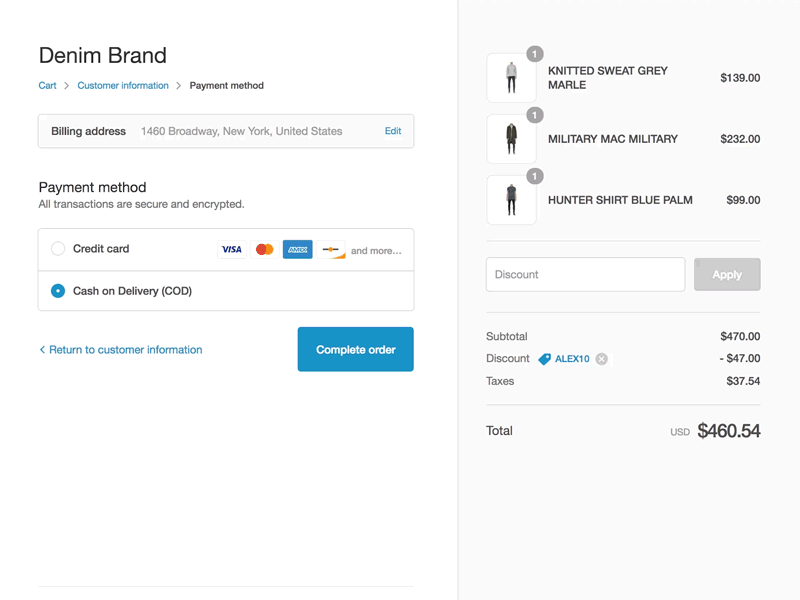Click the Payment method breadcrumb step
Screen dimensions: 800x600
pos(227,85)
